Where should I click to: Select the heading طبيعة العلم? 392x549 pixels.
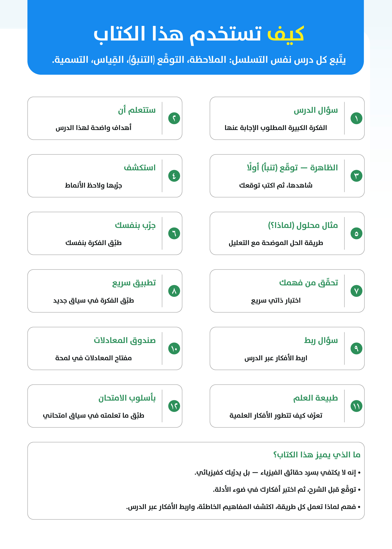point(315,398)
